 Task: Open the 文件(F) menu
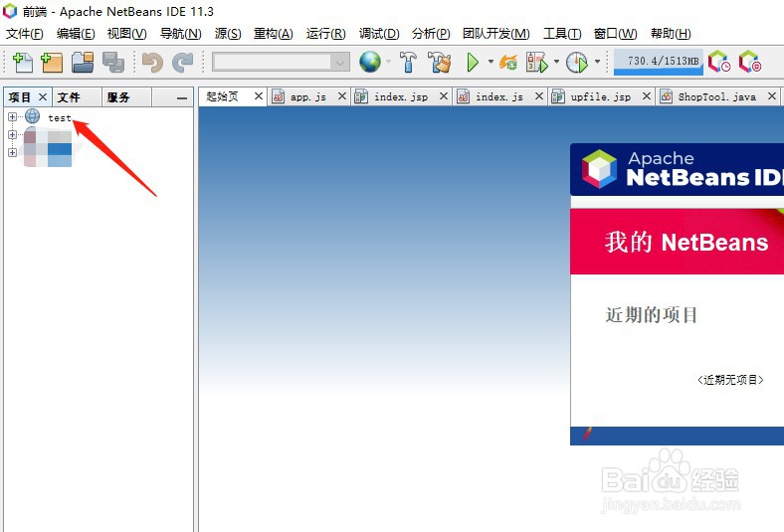point(25,34)
